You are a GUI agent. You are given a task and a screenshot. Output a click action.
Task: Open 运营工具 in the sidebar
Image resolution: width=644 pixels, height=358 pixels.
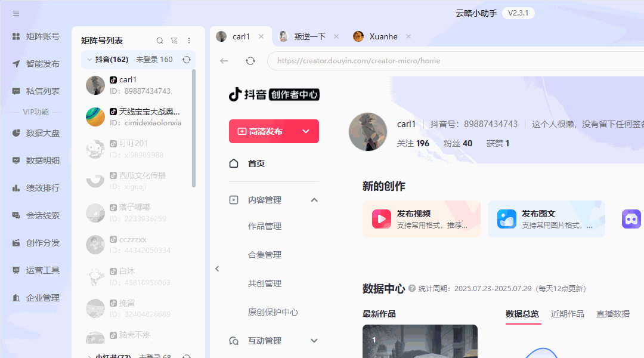pos(36,270)
